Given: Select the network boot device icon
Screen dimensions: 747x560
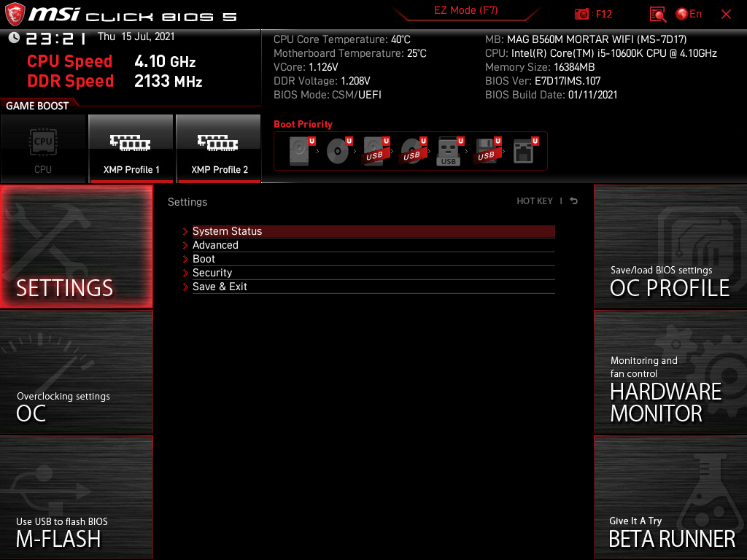Looking at the screenshot, I should (x=523, y=152).
